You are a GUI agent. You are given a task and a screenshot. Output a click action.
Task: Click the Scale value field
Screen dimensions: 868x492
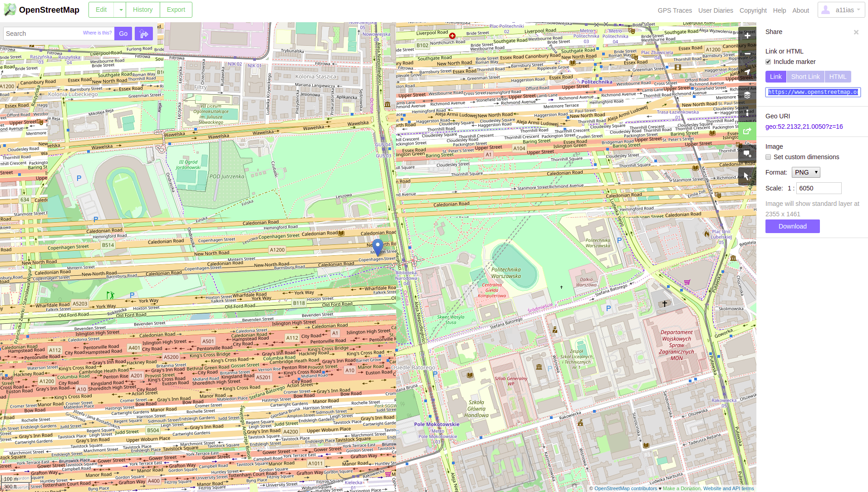pos(819,188)
